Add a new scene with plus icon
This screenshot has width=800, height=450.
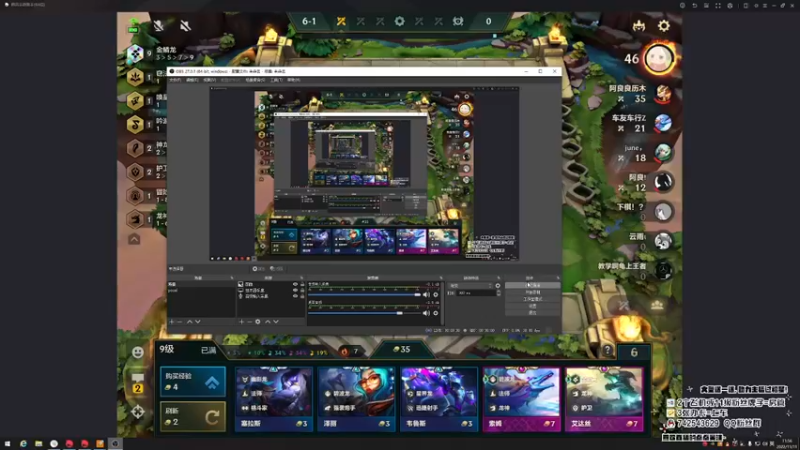click(172, 322)
